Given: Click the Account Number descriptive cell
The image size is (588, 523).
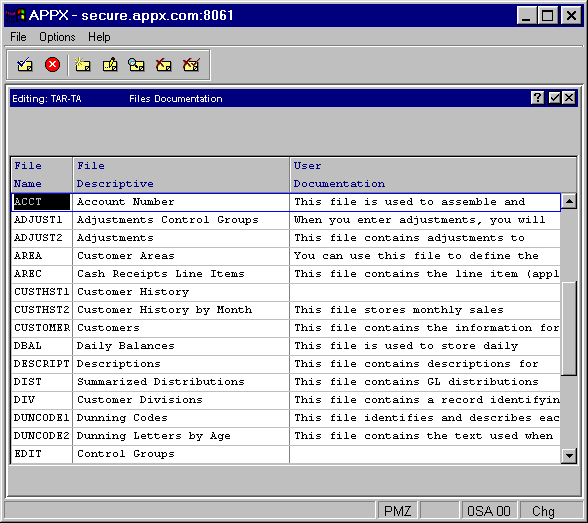Looking at the screenshot, I should [181, 202].
